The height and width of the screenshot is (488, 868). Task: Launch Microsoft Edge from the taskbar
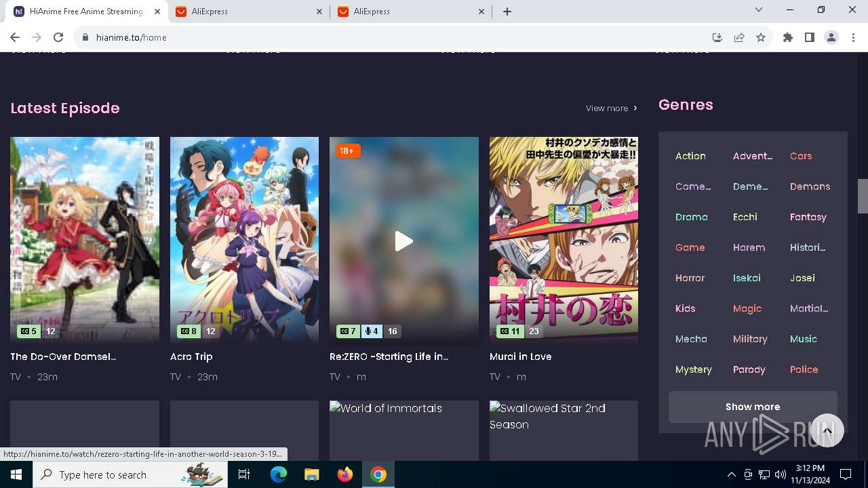click(x=279, y=474)
